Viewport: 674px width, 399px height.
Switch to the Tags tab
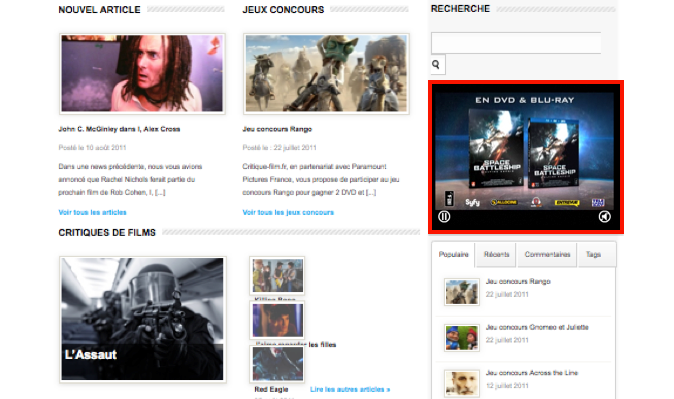tap(593, 255)
